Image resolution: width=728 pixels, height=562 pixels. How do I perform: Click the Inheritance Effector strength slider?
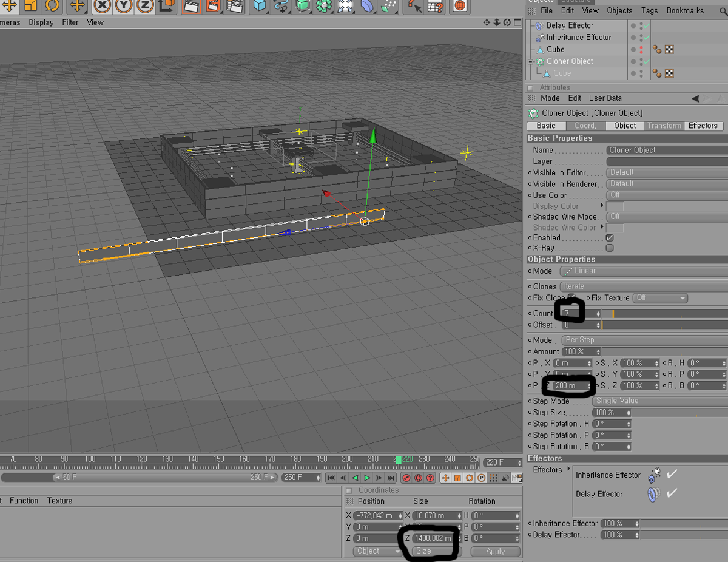click(x=684, y=523)
